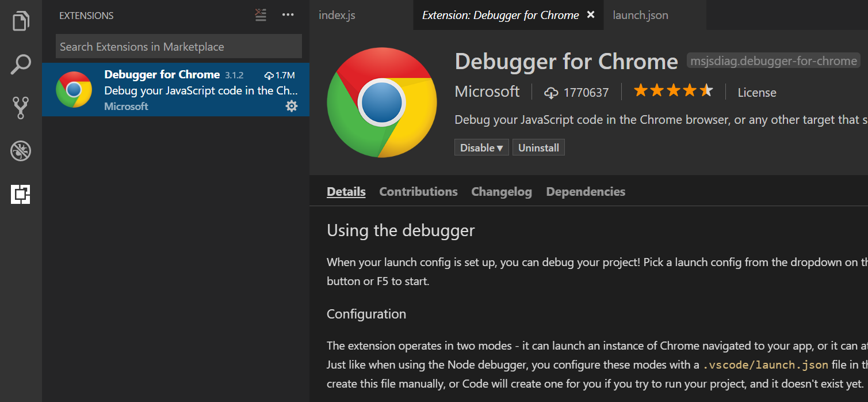The width and height of the screenshot is (868, 402).
Task: Switch to the launch.json editor tab
Action: tap(640, 15)
